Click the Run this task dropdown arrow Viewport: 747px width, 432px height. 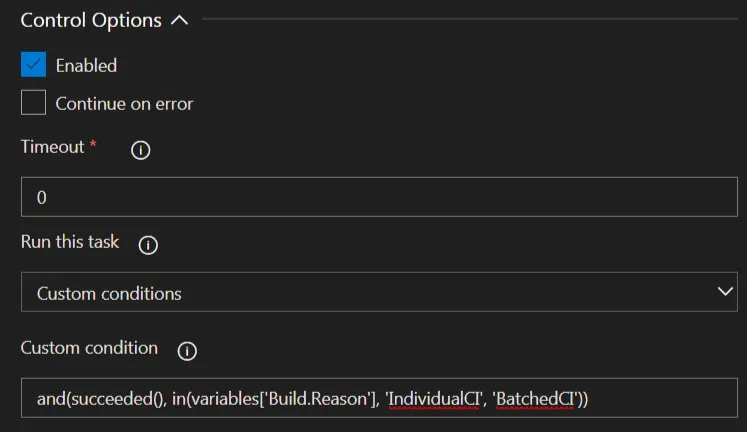(x=725, y=291)
